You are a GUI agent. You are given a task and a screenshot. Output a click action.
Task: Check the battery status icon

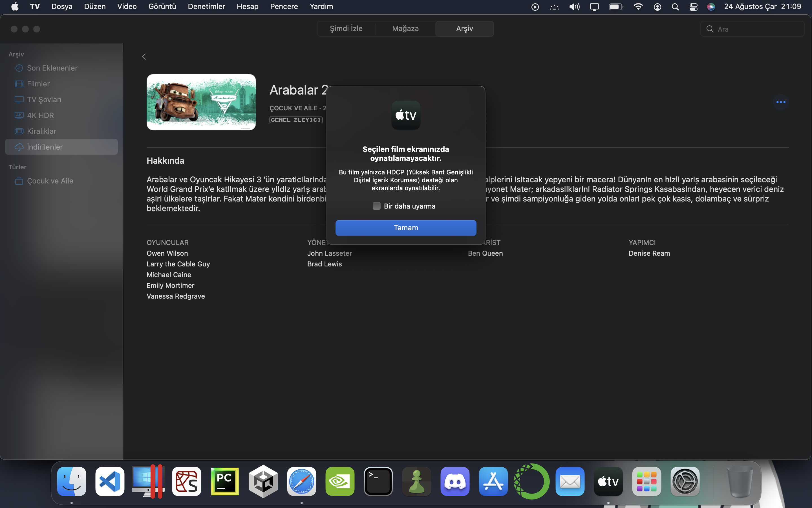616,7
